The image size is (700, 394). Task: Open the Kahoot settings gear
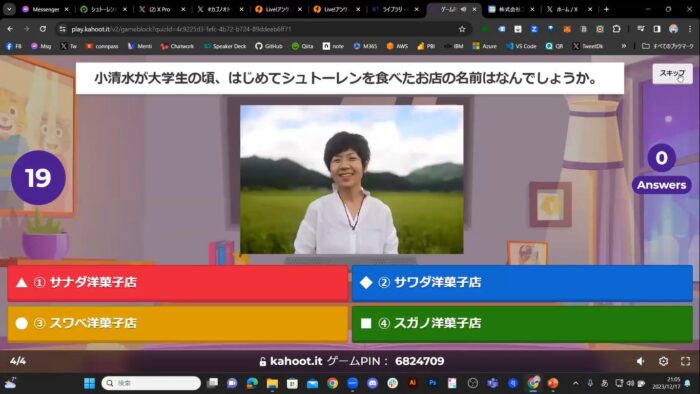pos(663,361)
